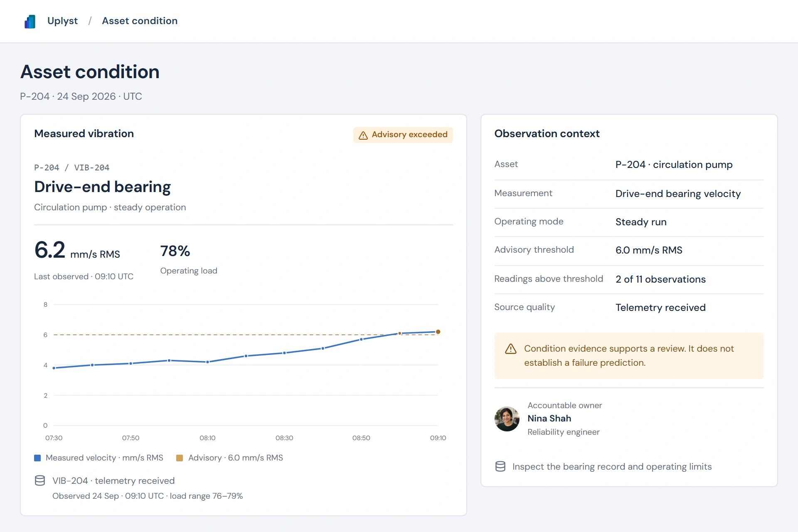
Task: Click Nina Shah's avatar photo
Action: coord(507,419)
